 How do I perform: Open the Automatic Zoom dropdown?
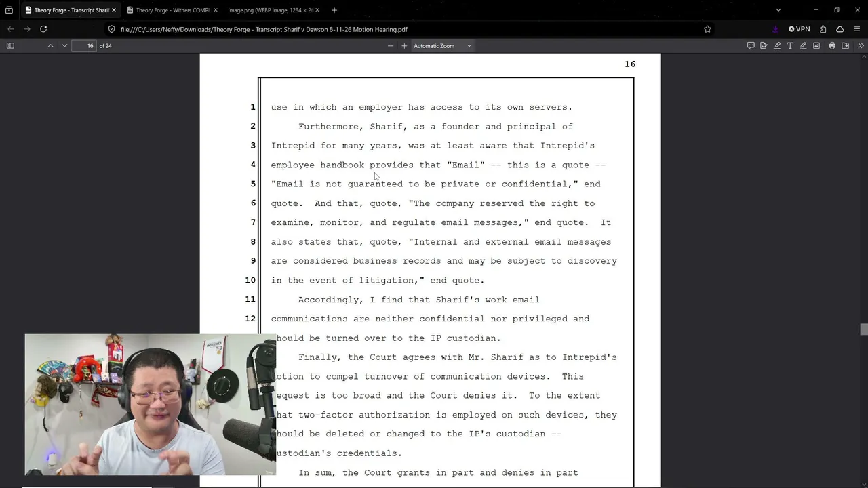click(442, 45)
